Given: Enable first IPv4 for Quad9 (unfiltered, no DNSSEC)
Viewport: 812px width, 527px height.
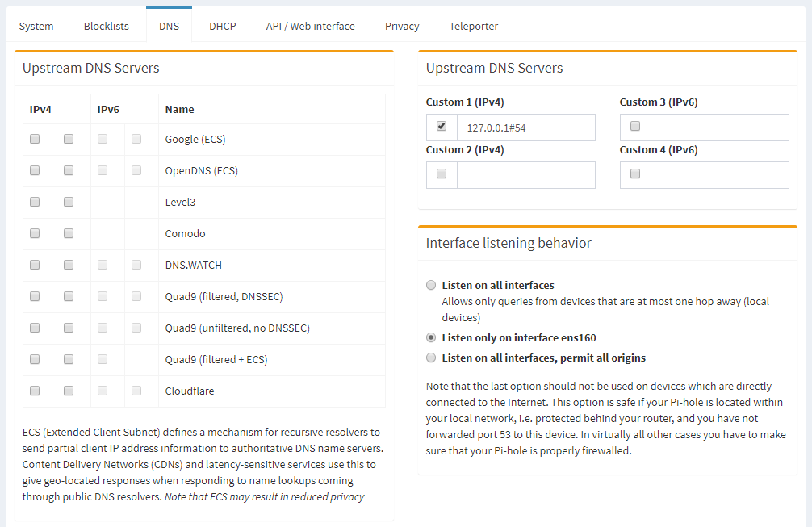Looking at the screenshot, I should (35, 328).
